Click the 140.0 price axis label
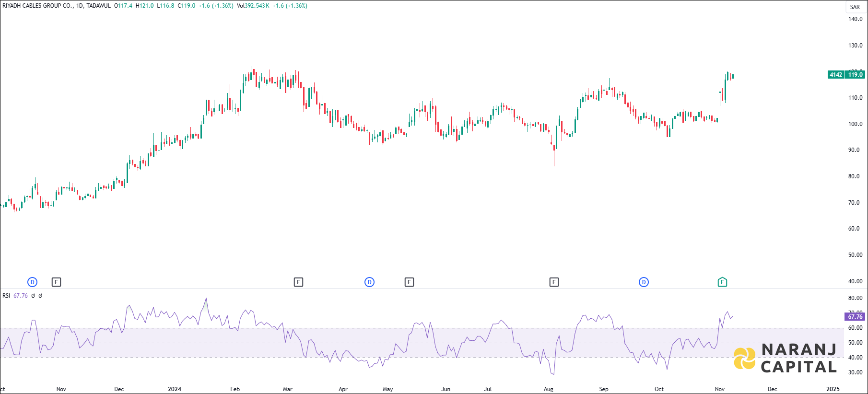This screenshot has width=868, height=394. (x=856, y=19)
